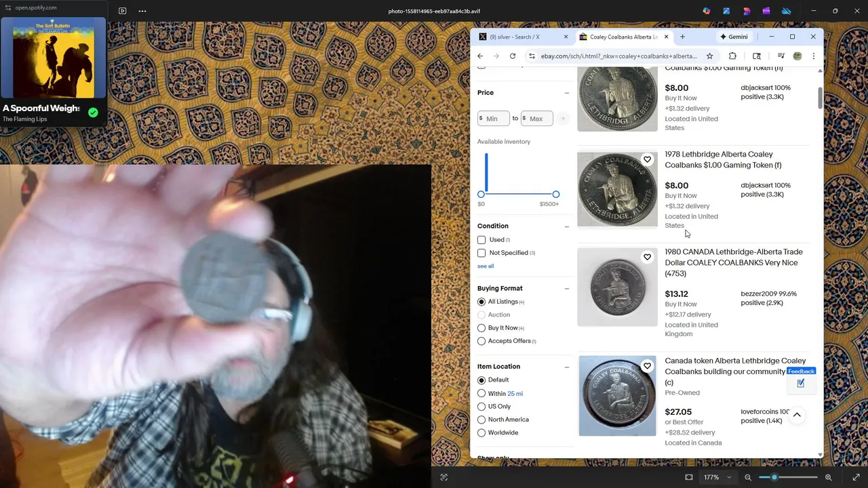Click the 25 mi distance link
868x488 pixels.
[x=515, y=393]
